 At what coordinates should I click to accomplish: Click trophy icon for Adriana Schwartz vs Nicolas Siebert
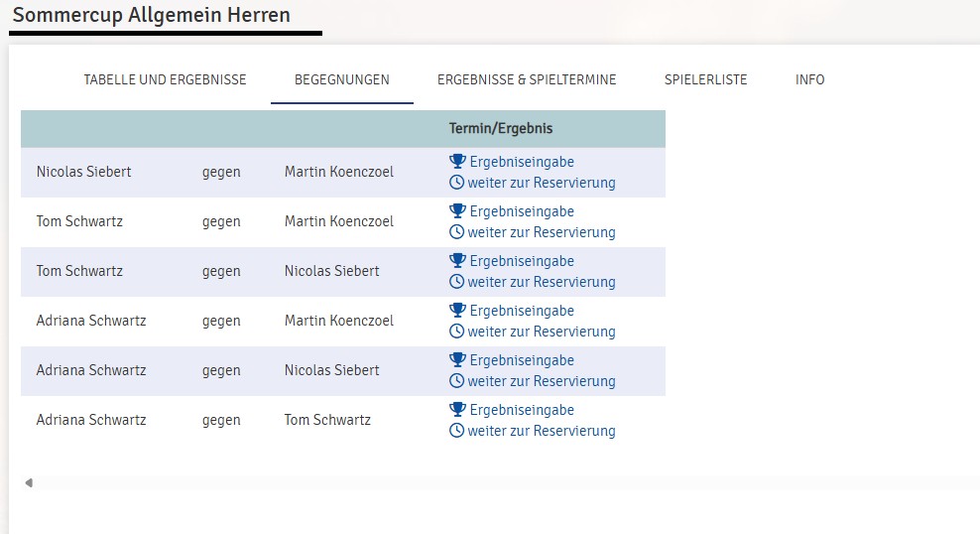click(457, 359)
